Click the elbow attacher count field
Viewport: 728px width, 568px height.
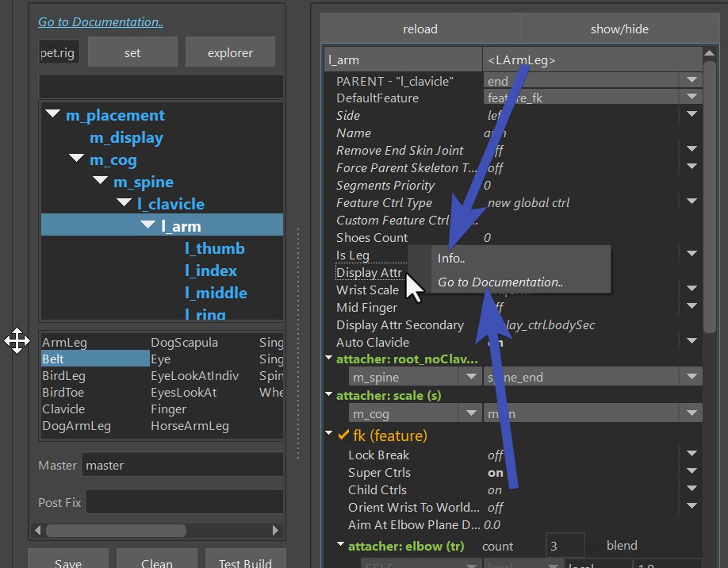[565, 546]
